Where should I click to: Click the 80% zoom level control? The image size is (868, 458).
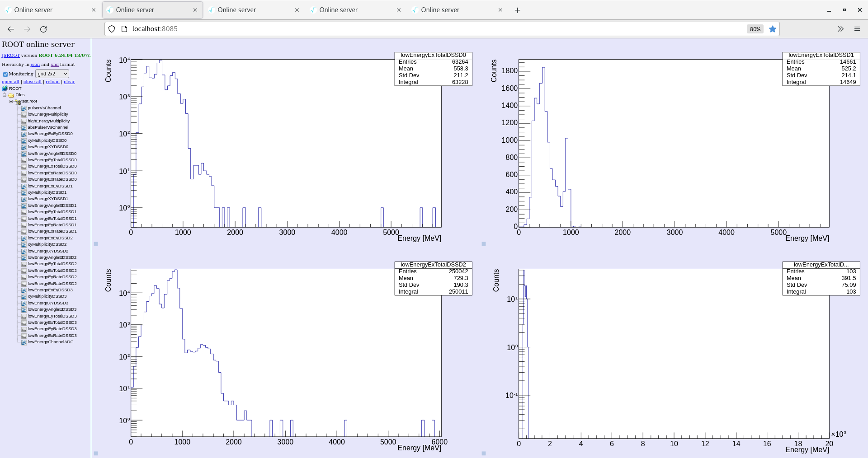pyautogui.click(x=754, y=29)
